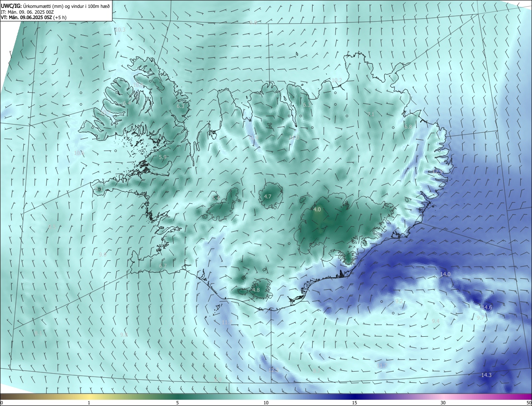Click the 10.2 value label on the map

click(x=337, y=80)
